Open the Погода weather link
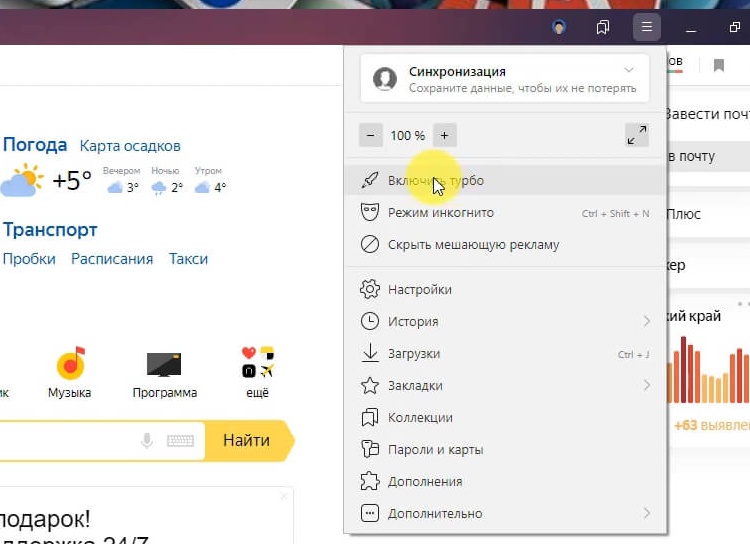Viewport: 750px width, 544px height. click(x=34, y=144)
